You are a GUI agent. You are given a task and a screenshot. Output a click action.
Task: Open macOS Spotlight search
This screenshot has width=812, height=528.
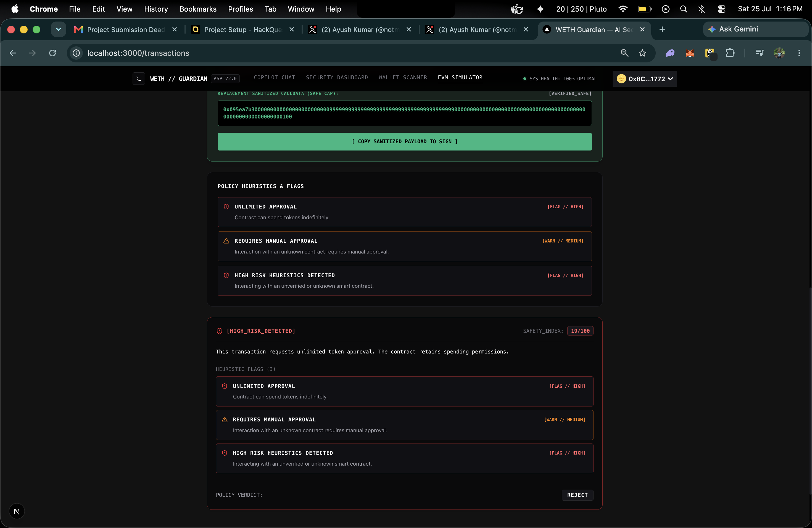click(684, 9)
